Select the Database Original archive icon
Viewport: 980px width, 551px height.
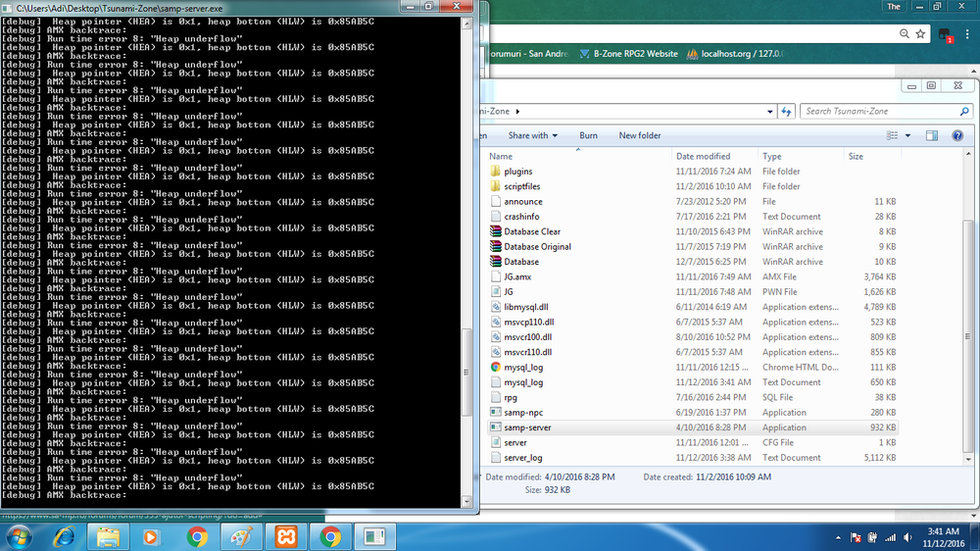point(496,246)
